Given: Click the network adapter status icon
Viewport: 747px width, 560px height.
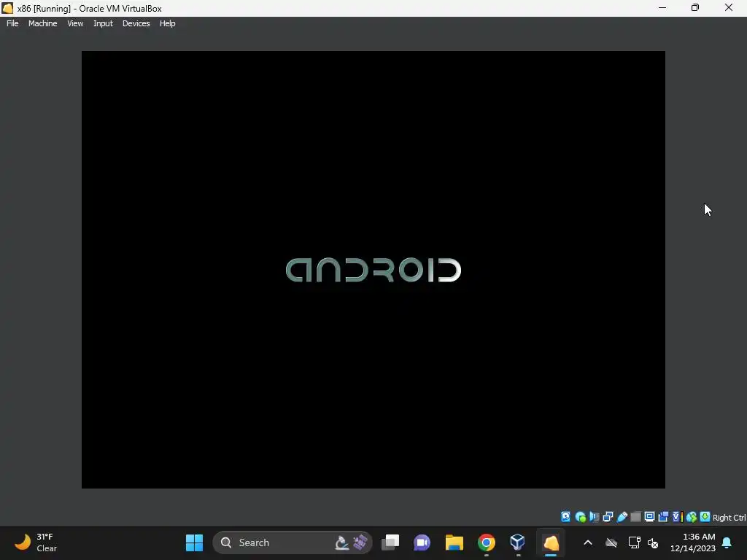Looking at the screenshot, I should (608, 517).
